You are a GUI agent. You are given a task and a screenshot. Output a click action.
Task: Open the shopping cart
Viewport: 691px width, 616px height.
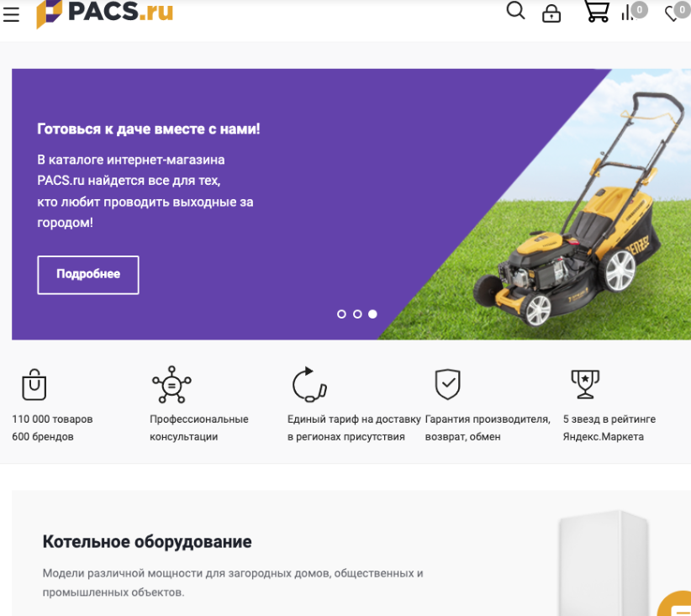[x=597, y=11]
